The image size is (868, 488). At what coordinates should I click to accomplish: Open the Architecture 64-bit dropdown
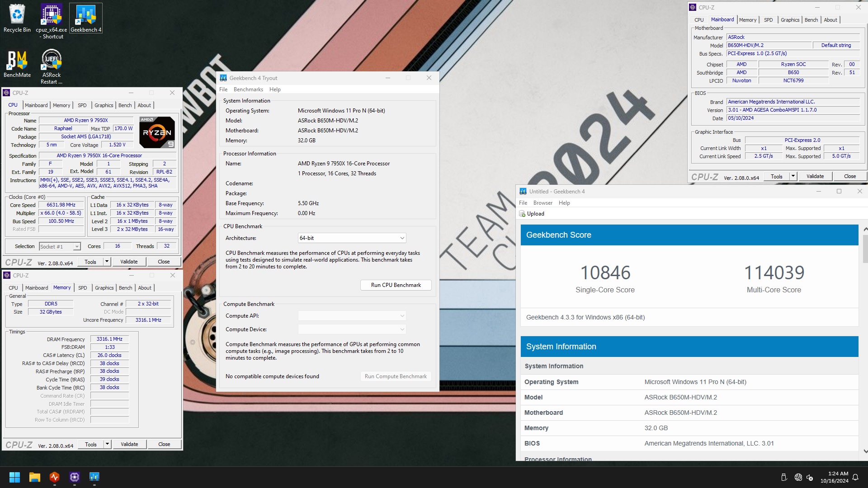(352, 238)
